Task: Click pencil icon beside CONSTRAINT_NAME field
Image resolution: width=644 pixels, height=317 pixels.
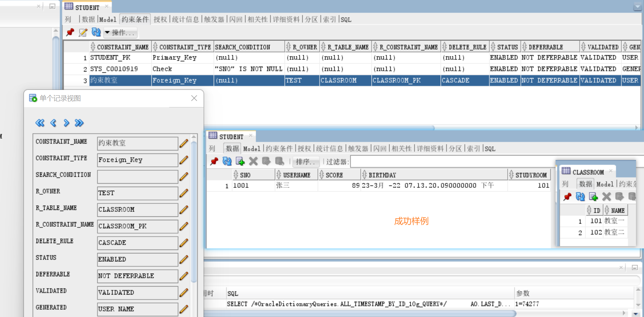Action: [184, 143]
